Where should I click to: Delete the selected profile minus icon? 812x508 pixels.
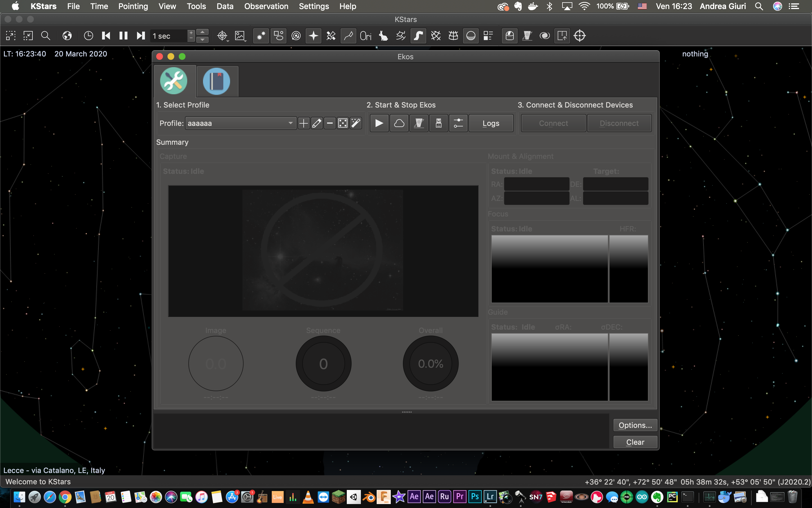tap(330, 123)
